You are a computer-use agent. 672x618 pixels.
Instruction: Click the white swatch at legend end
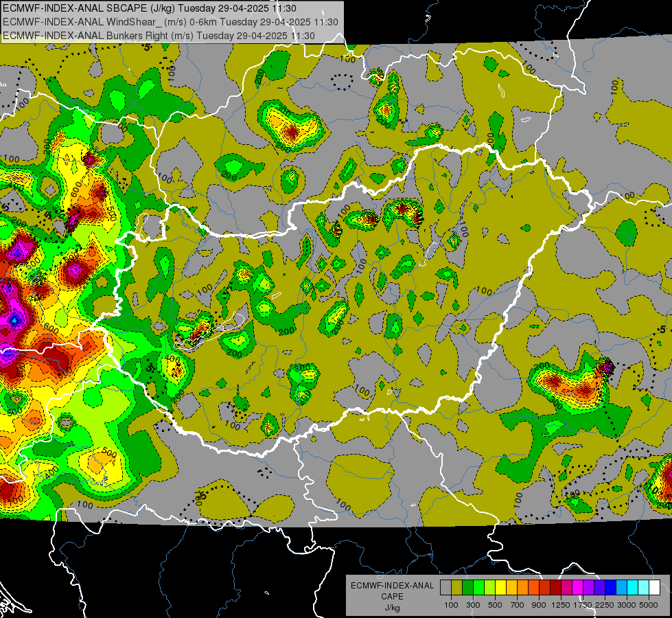[654, 587]
